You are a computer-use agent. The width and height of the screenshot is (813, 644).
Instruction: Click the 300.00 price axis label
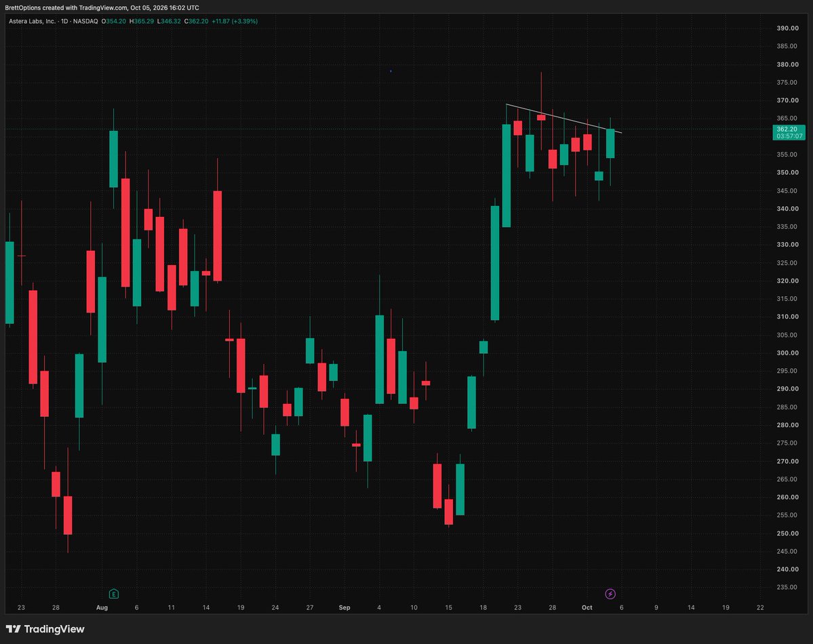pyautogui.click(x=787, y=353)
